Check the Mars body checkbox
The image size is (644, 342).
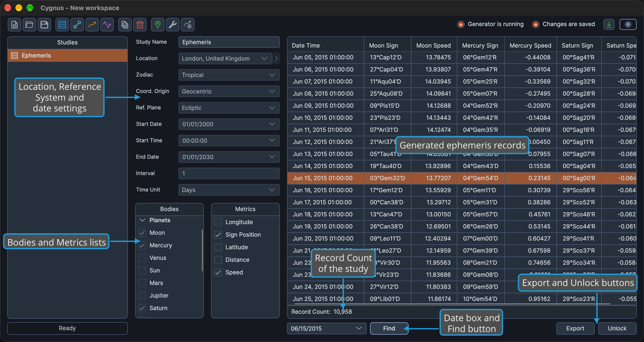[142, 283]
